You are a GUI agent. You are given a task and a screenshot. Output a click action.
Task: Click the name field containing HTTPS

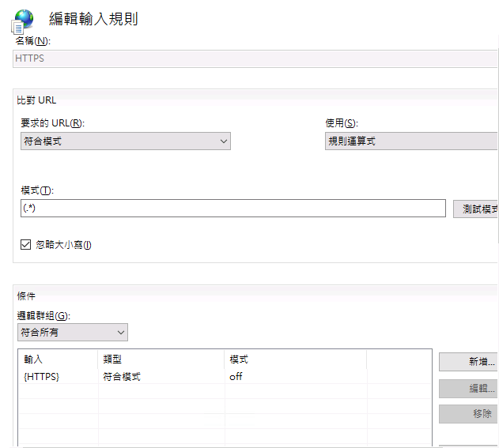pyautogui.click(x=255, y=58)
